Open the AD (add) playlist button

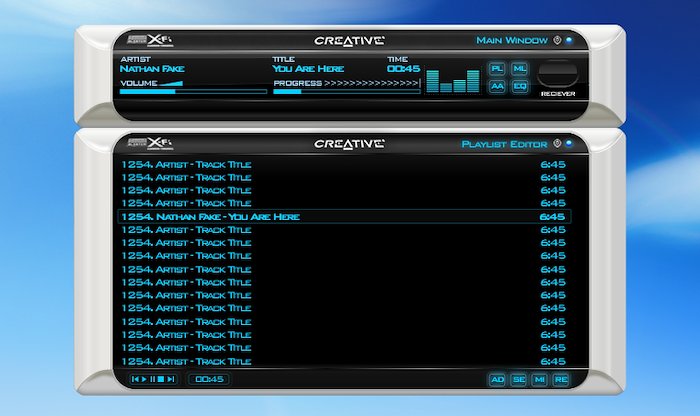[497, 380]
